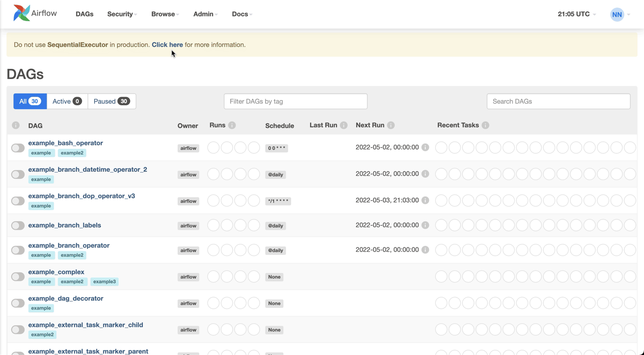Toggle example_dag_decorator DAG on
Viewport: 644px width, 355px height.
click(18, 303)
